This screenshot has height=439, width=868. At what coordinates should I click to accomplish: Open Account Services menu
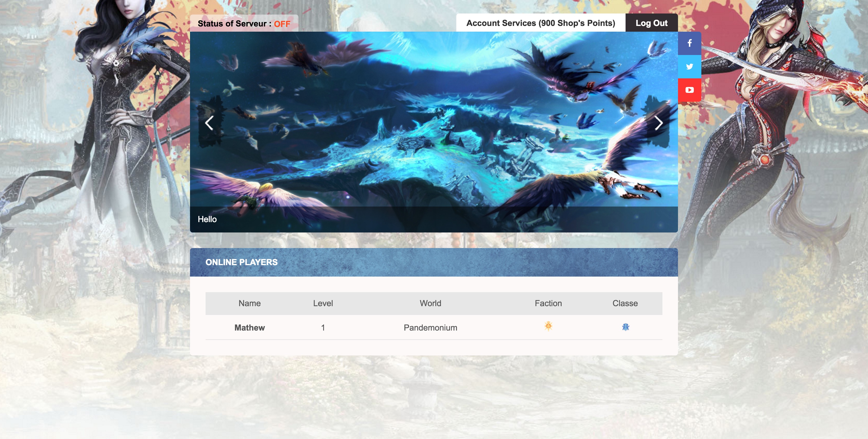click(x=540, y=23)
